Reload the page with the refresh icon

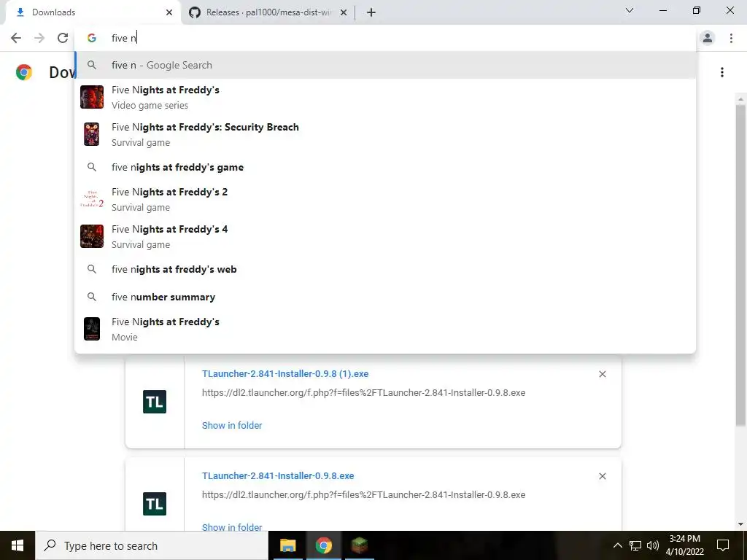click(63, 38)
